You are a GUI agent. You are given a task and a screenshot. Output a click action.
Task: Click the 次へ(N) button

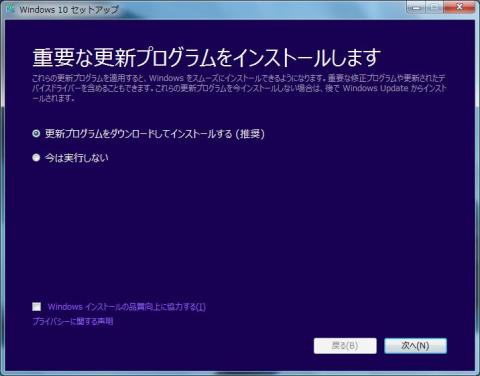point(415,346)
